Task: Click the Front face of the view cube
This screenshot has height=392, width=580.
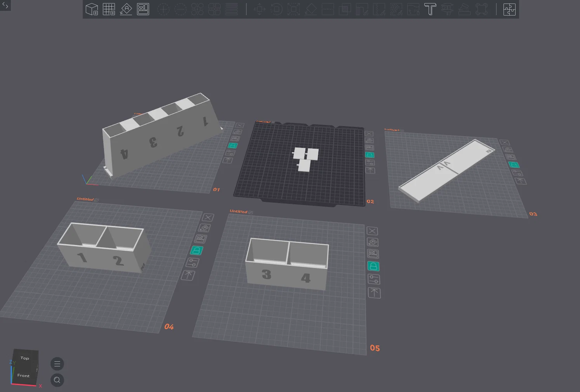Action: [23, 375]
